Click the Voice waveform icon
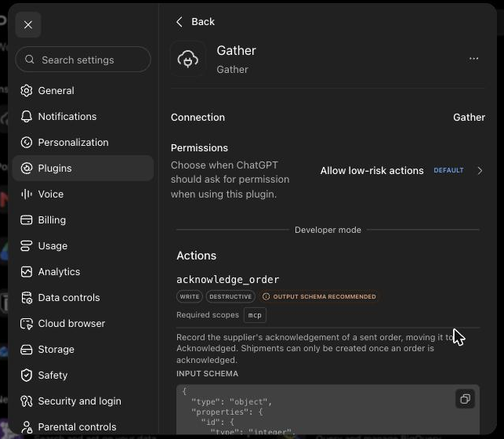Screen dimensions: 504x439 [x=27, y=194]
